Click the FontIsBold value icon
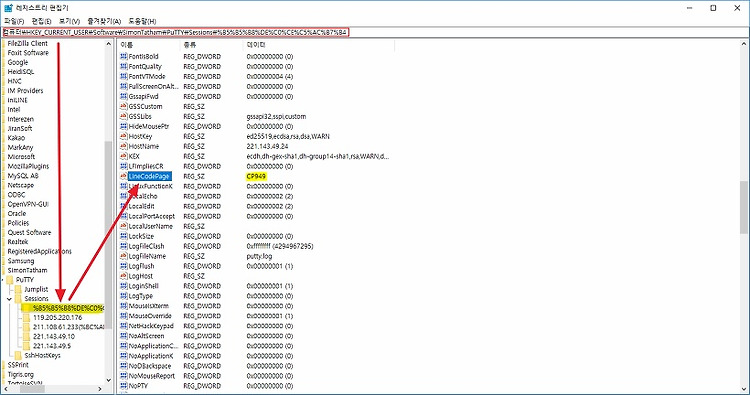750x395 pixels. [123, 56]
